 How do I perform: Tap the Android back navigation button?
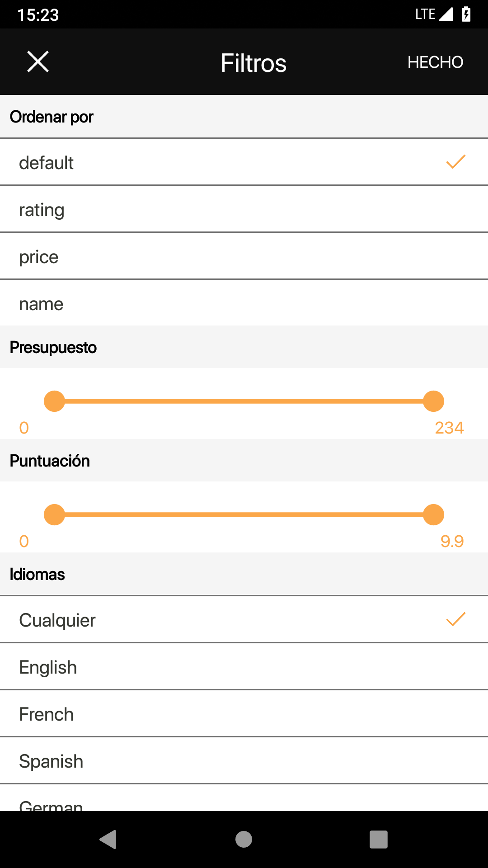point(108,840)
